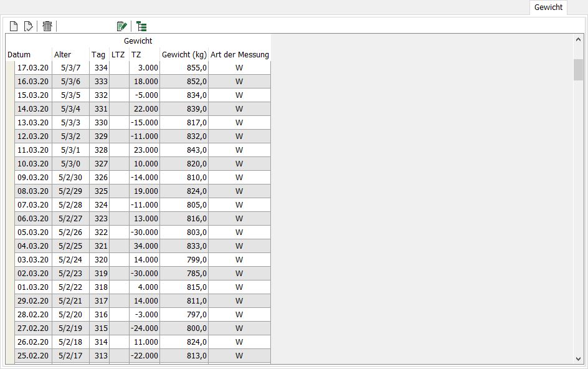Click the Tag cell 315
Image resolution: width=588 pixels, height=369 pixels.
[100, 328]
